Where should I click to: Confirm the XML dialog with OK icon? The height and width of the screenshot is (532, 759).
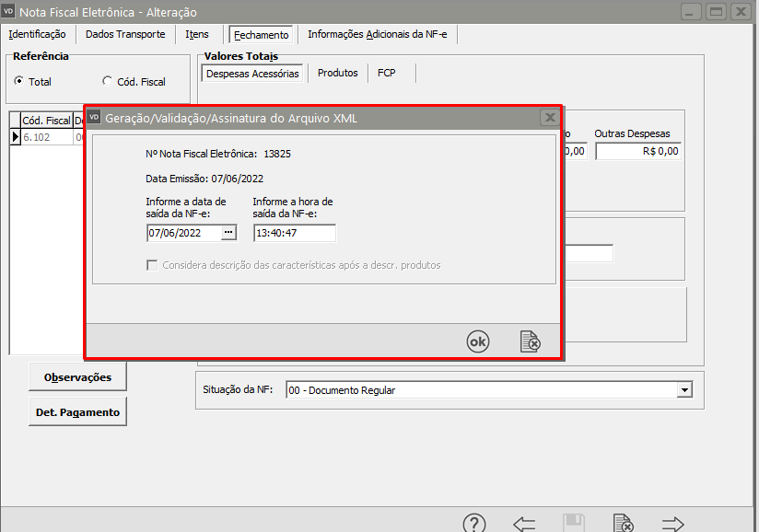(x=477, y=341)
